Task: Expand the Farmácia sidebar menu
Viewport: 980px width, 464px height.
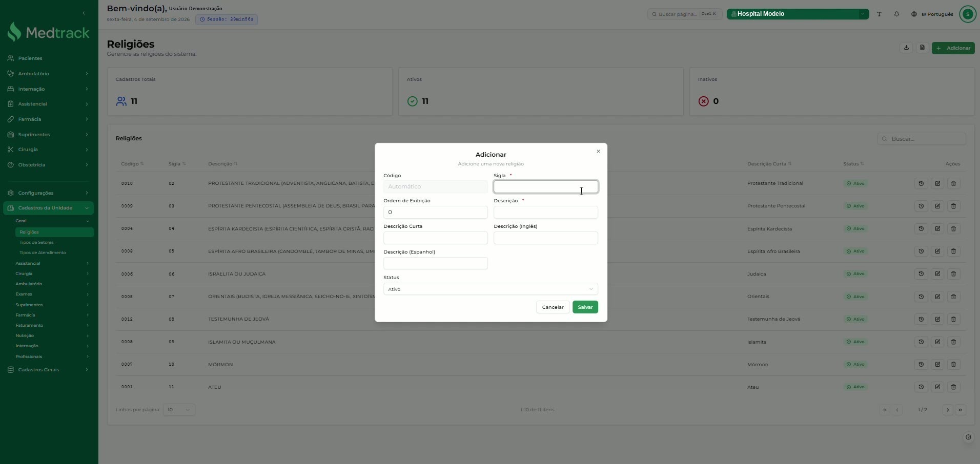Action: tap(48, 119)
